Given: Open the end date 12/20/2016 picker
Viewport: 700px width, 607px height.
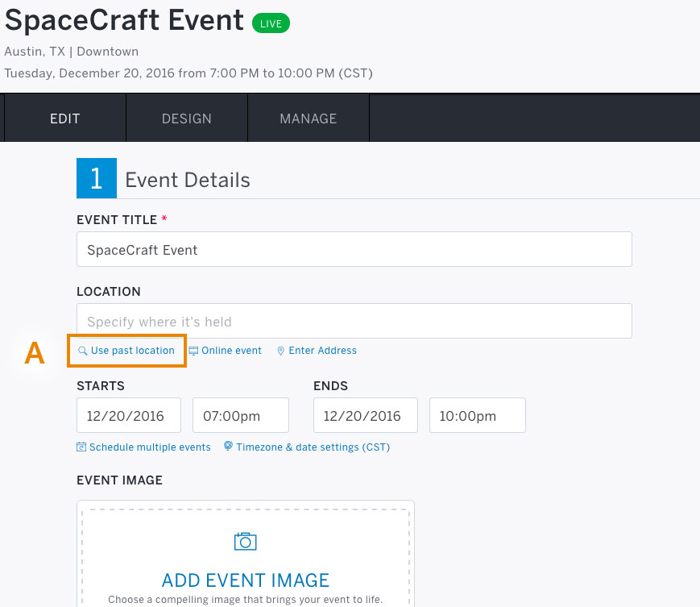Looking at the screenshot, I should tap(365, 415).
